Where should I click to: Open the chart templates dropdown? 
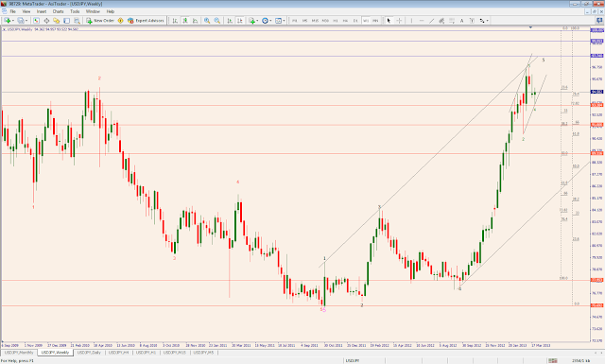point(284,21)
